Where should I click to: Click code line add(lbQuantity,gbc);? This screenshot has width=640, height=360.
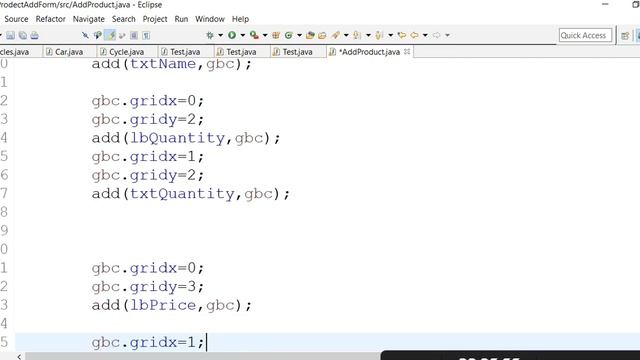coord(186,138)
